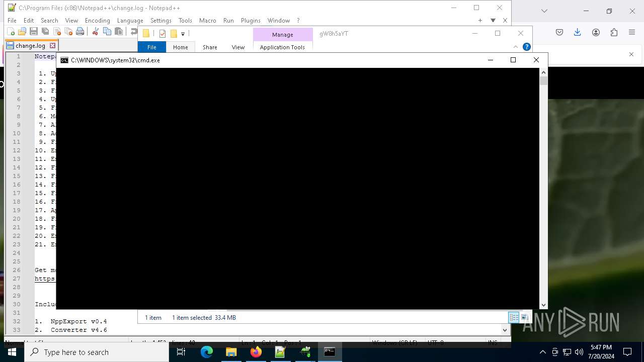Click taskbar search box
Screen dimensions: 644x362
[97, 352]
